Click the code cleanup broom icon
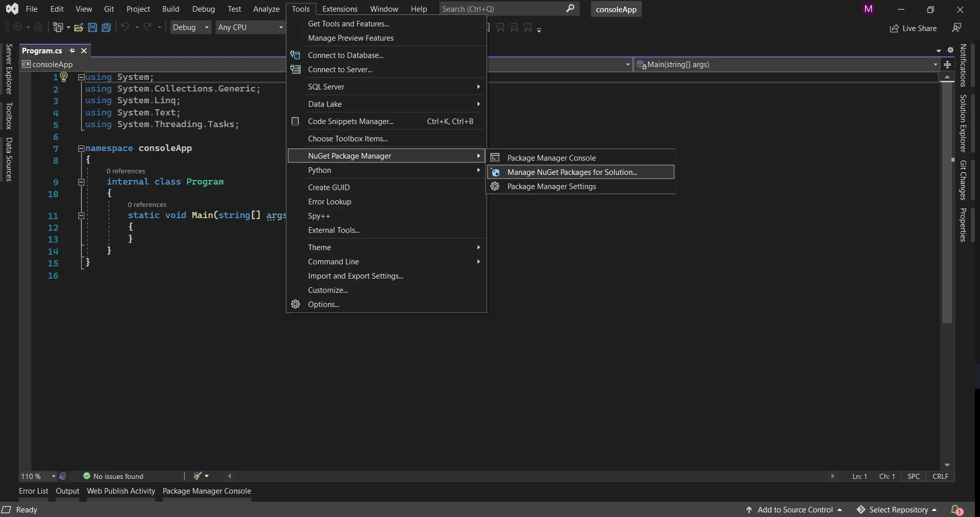The height and width of the screenshot is (517, 980). point(198,476)
